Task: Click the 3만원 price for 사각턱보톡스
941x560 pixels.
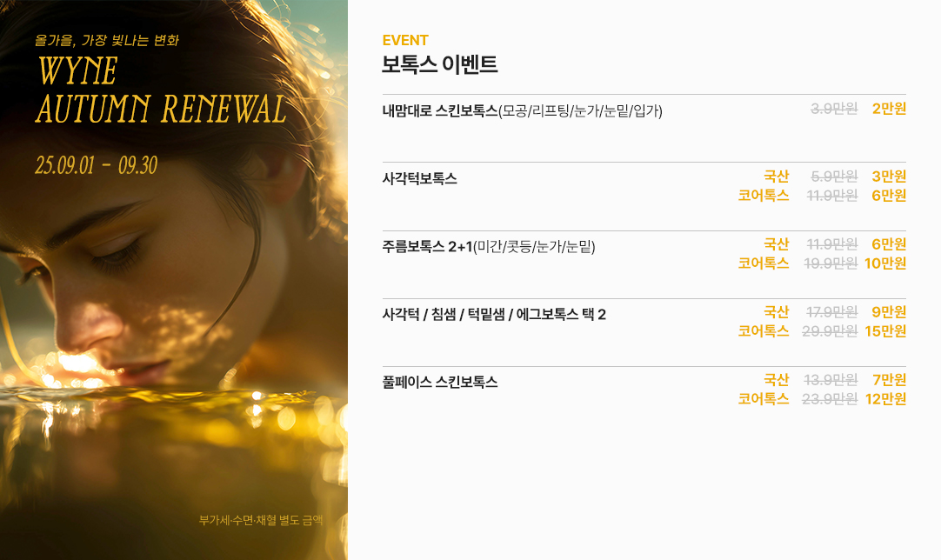Action: coord(889,177)
